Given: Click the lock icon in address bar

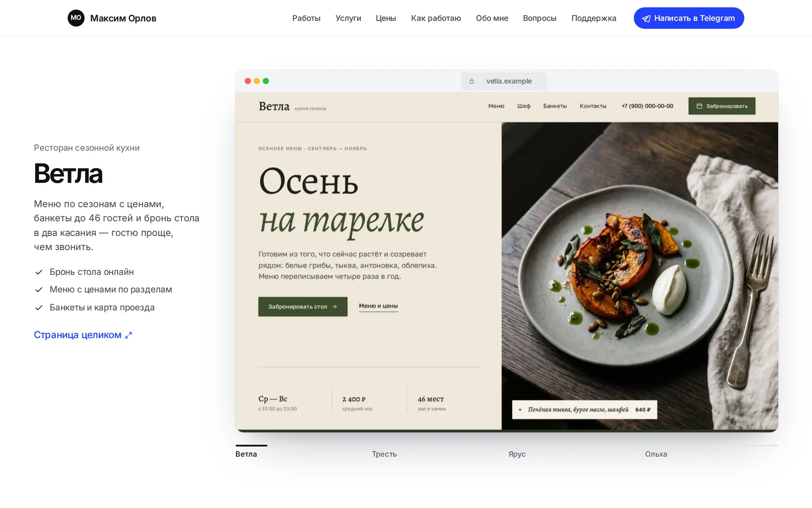Looking at the screenshot, I should [x=471, y=81].
